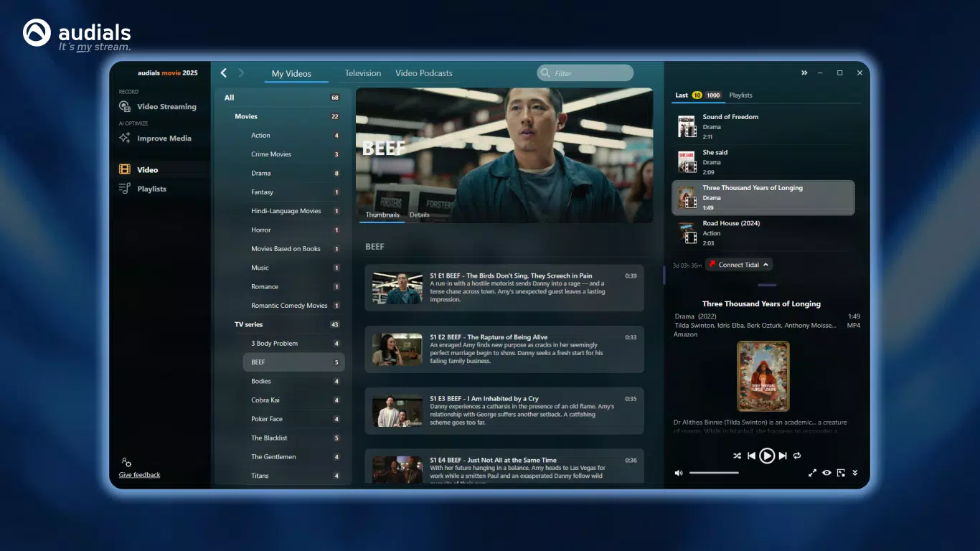Expand side panel with double-right chevron
980x551 pixels.
coord(804,72)
